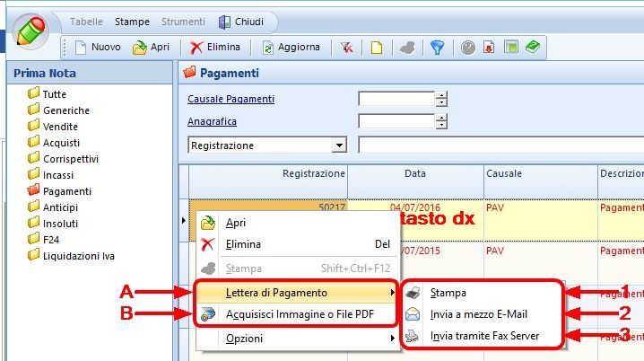Click the door icon beside Chiudi

(x=224, y=22)
